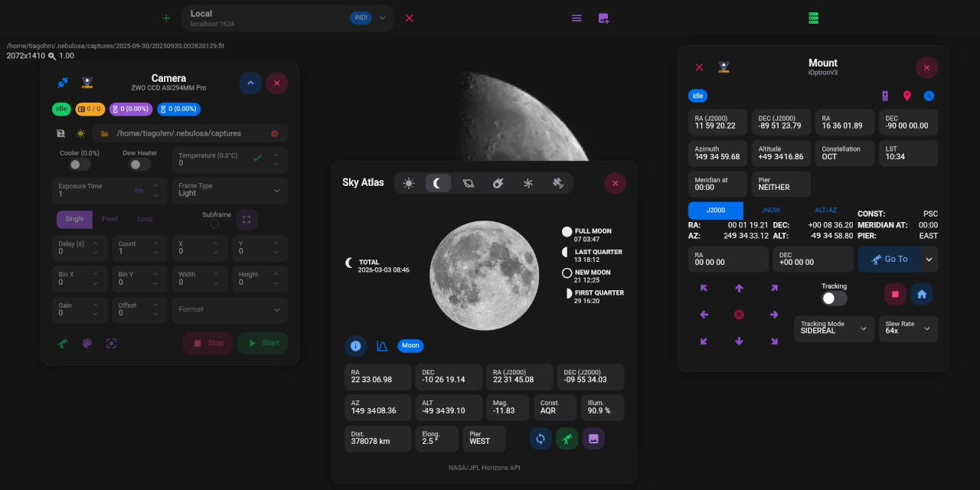Screen dimensions: 980x490
Task: Open the Tracking Mode dropdown
Action: click(834, 328)
